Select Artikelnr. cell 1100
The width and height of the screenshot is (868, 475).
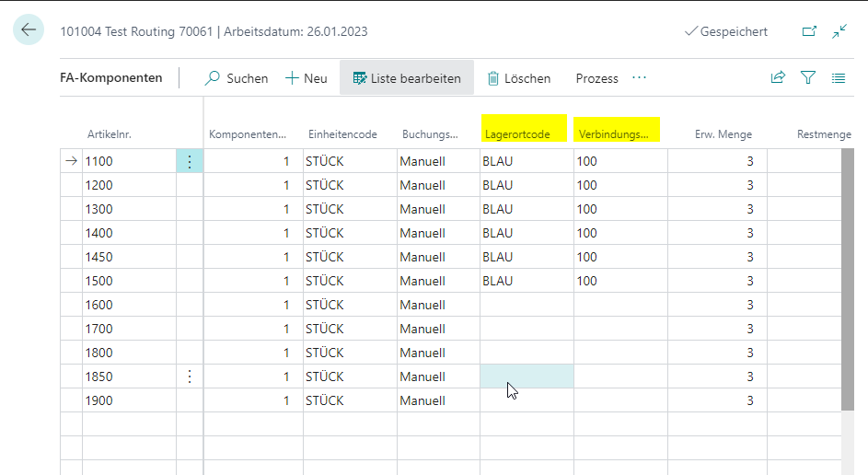pyautogui.click(x=129, y=161)
